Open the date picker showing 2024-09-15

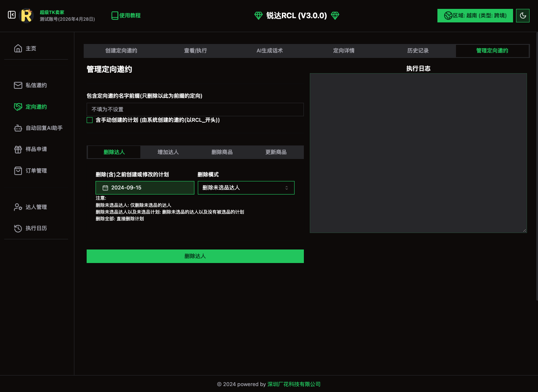pos(145,188)
